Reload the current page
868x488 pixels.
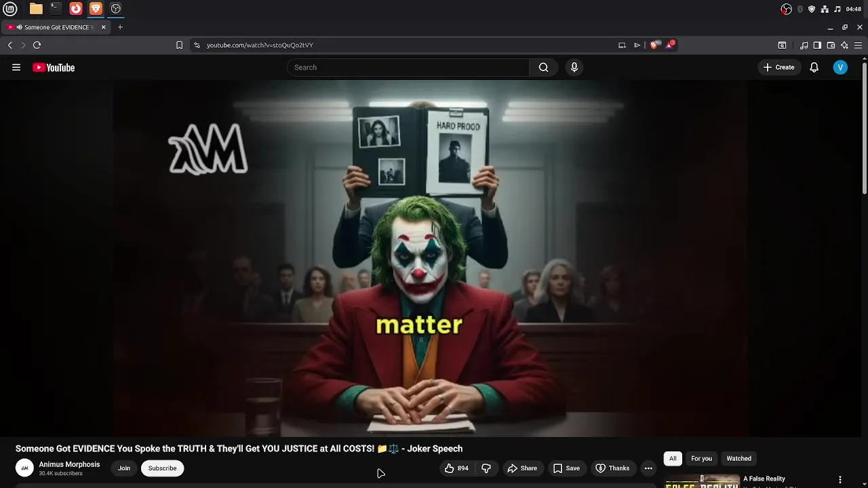pos(37,45)
